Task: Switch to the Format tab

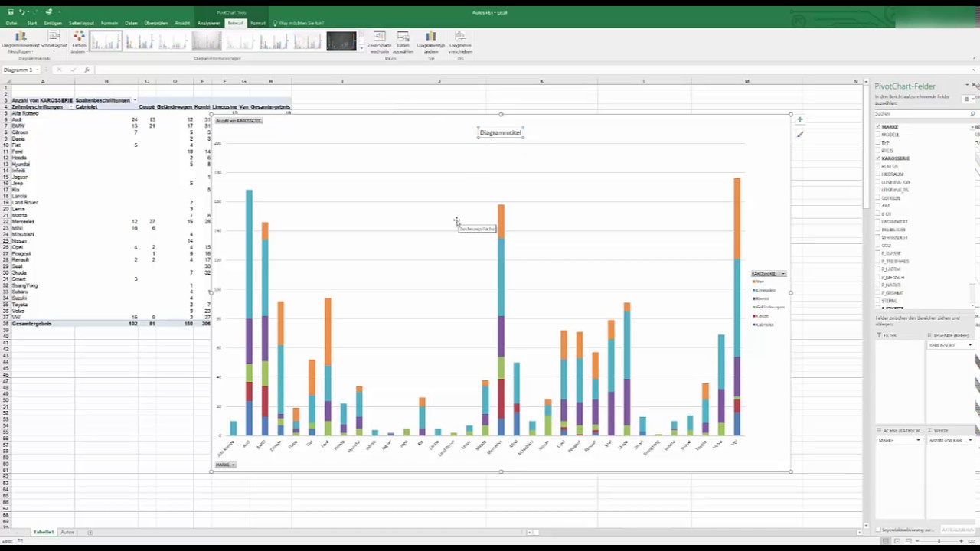Action: [x=258, y=23]
